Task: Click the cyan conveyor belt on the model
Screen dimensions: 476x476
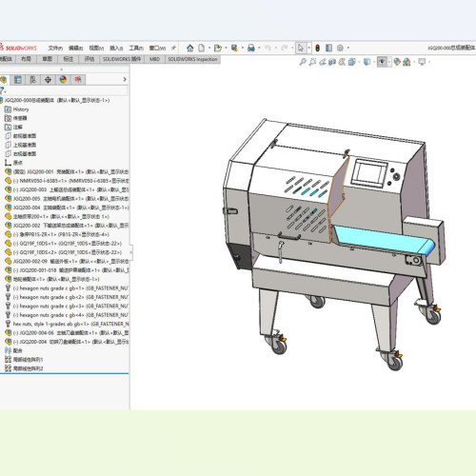Action: point(383,240)
